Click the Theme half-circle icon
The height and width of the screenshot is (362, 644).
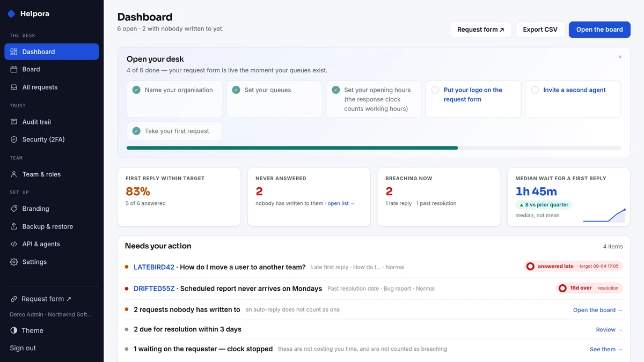14,330
